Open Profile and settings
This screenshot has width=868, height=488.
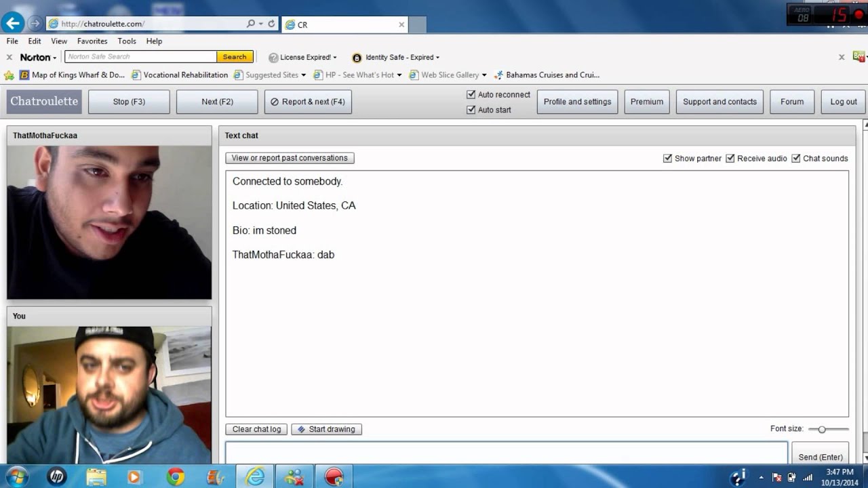click(x=577, y=102)
